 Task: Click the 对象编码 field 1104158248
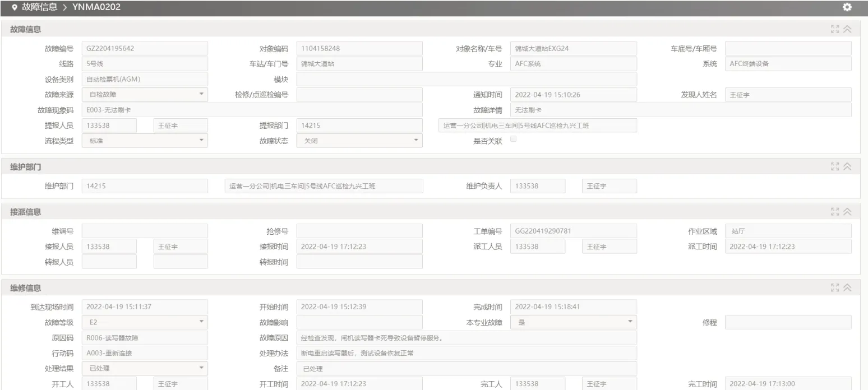pos(359,49)
